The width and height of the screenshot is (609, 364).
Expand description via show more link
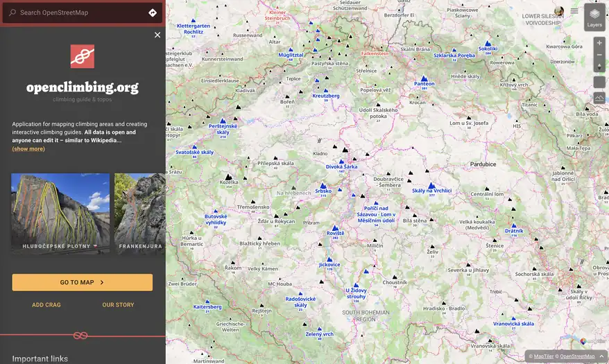click(28, 148)
